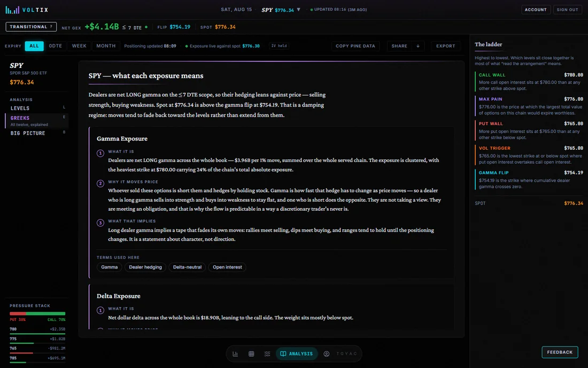Open the SPY ticker dropdown arrow

click(298, 10)
